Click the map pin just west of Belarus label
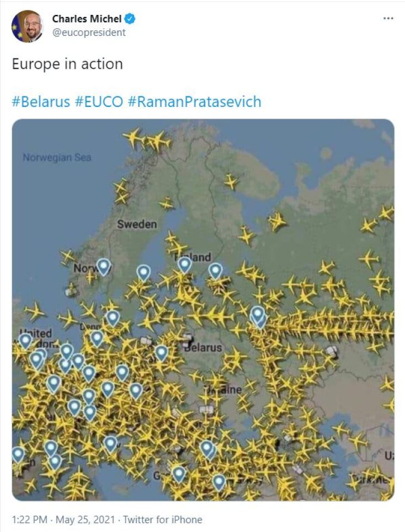Image resolution: width=405 pixels, height=532 pixels. click(161, 352)
